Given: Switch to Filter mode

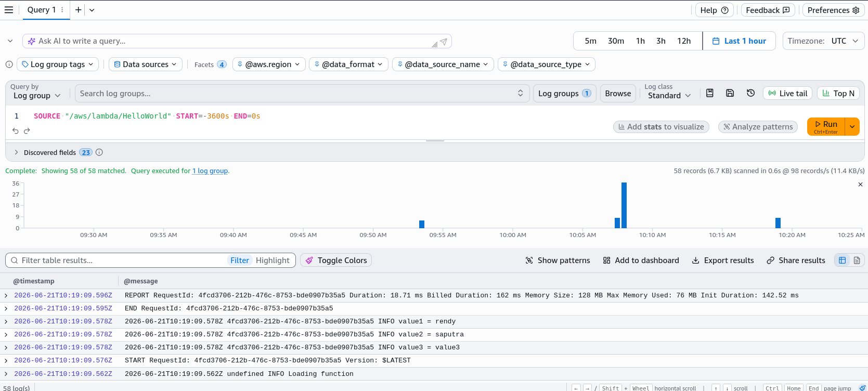Looking at the screenshot, I should [240, 260].
